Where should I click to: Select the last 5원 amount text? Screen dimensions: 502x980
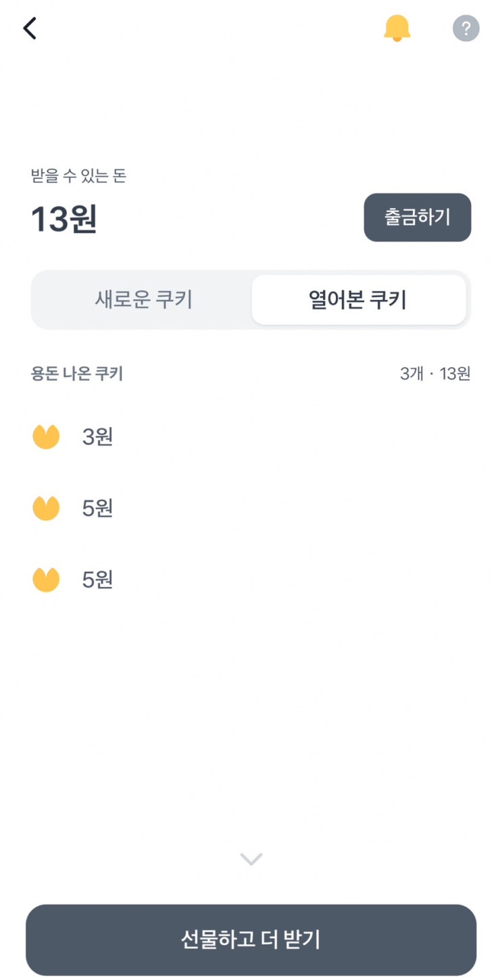pos(97,579)
